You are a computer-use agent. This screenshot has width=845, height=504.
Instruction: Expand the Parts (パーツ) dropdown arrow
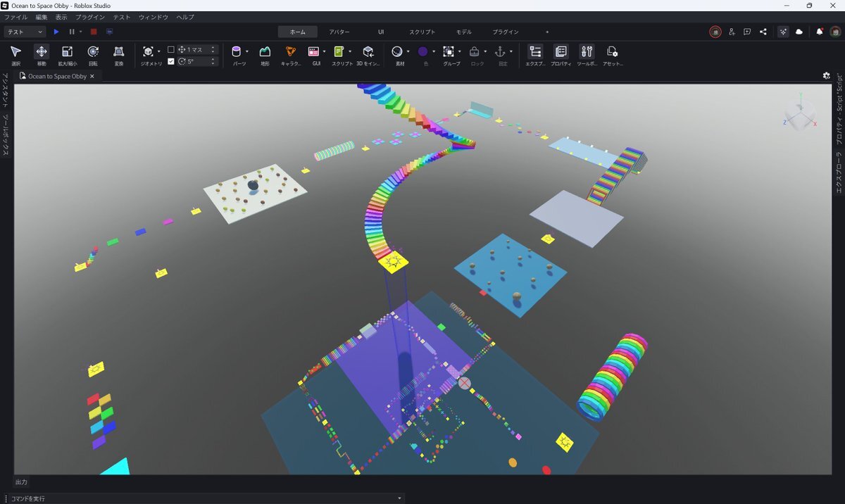[x=247, y=51]
